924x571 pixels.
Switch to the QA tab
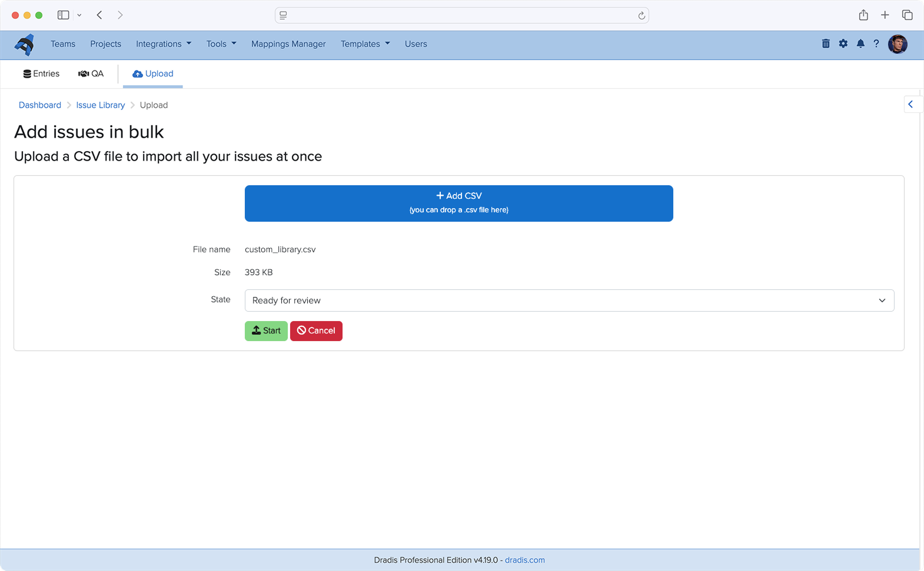[x=91, y=74]
